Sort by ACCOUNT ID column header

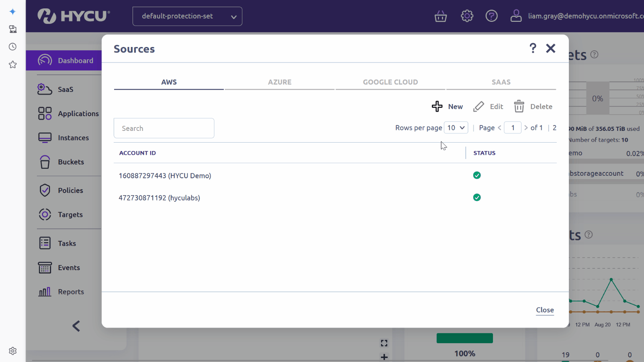pos(138,153)
